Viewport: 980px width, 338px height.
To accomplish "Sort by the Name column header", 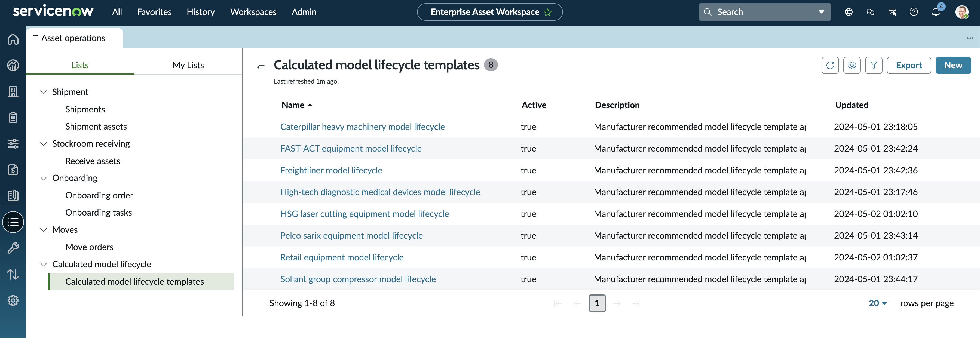I will coord(297,105).
